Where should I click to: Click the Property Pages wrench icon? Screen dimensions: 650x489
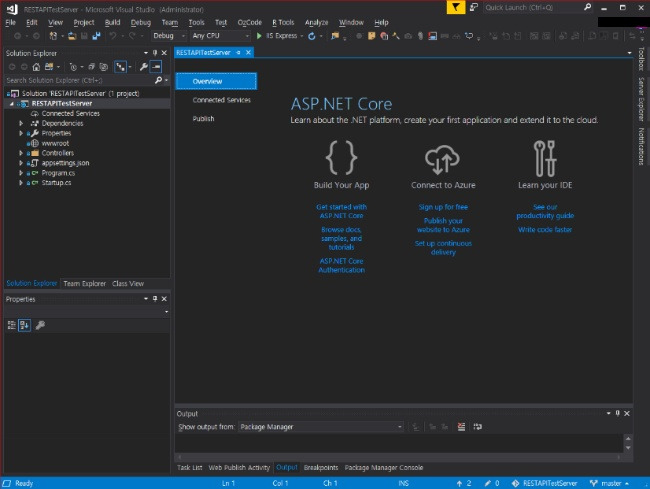pos(40,325)
